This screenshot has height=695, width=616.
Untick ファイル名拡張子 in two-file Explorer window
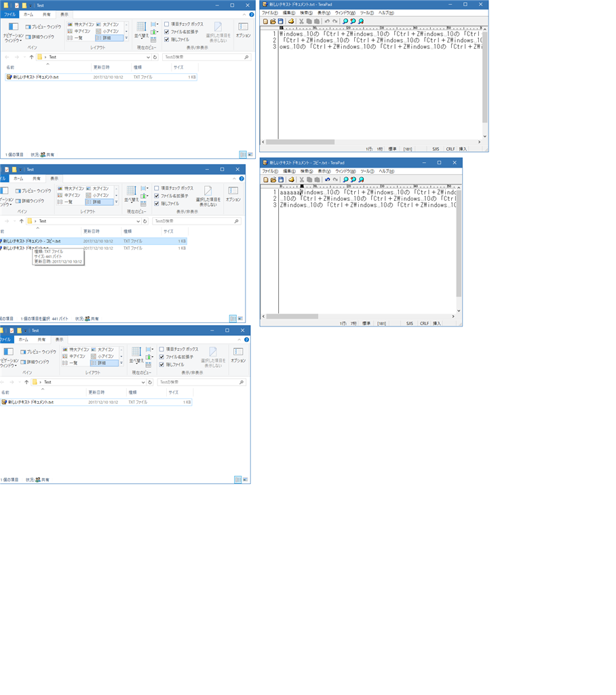(157, 196)
